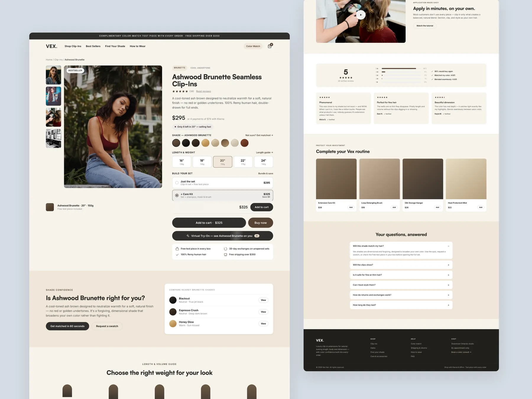Click the checkmark icon beside 100% Remy hair
Image resolution: width=532 pixels, height=399 pixels.
[177, 254]
